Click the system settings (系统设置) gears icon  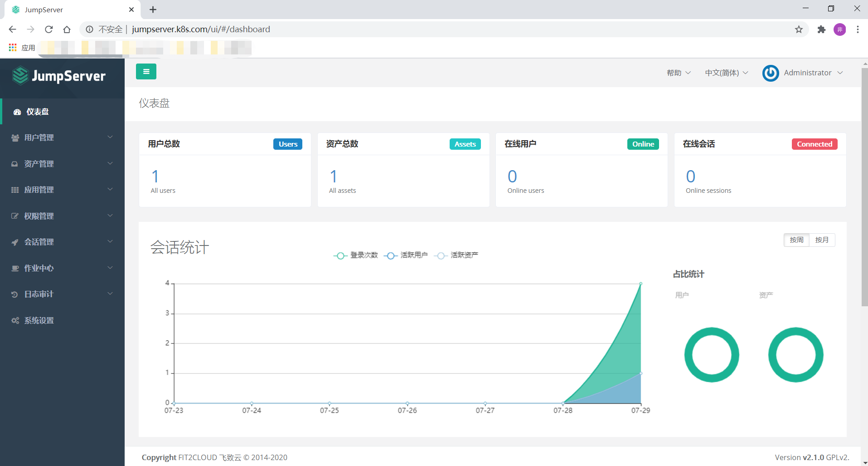coord(15,320)
